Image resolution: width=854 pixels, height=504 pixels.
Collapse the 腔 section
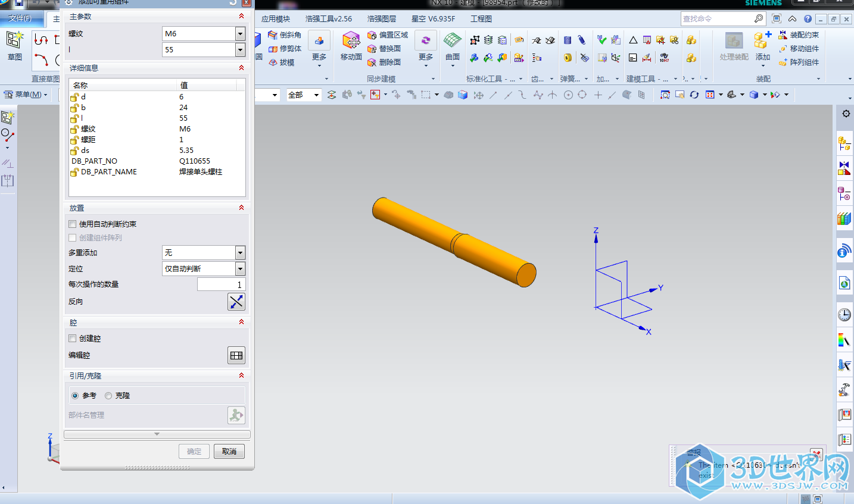(241, 322)
